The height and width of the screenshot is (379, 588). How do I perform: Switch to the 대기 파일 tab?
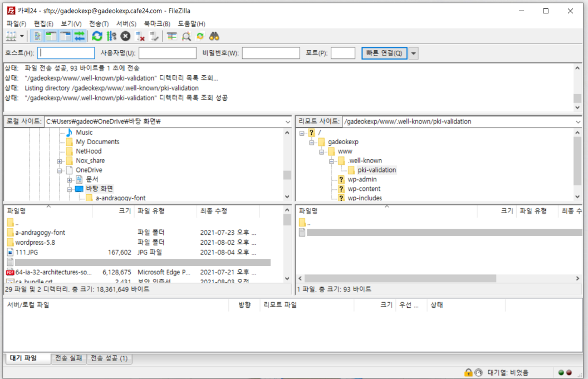[28, 358]
